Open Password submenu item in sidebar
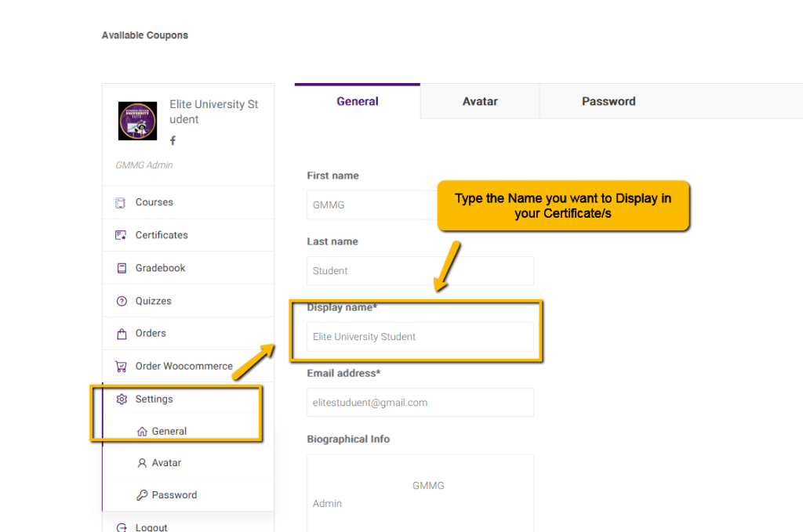This screenshot has height=532, width=803. (x=173, y=495)
